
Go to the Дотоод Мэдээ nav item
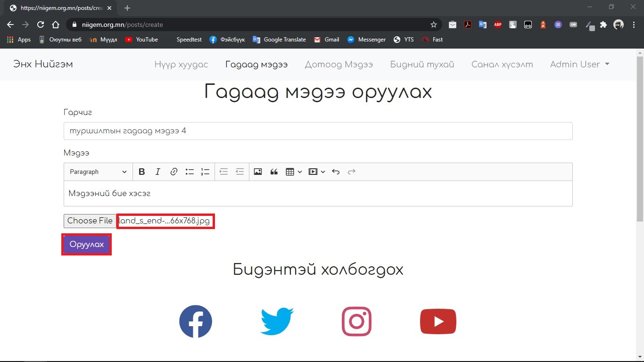(339, 65)
